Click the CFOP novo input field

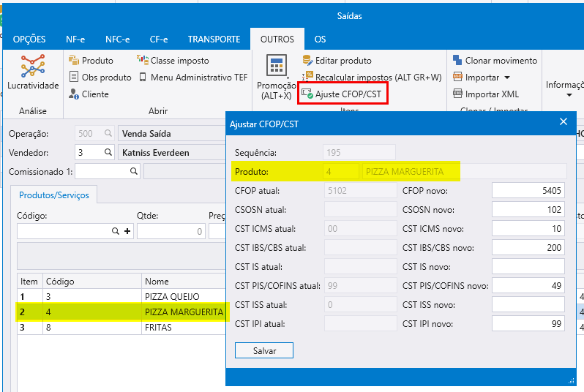pos(528,191)
